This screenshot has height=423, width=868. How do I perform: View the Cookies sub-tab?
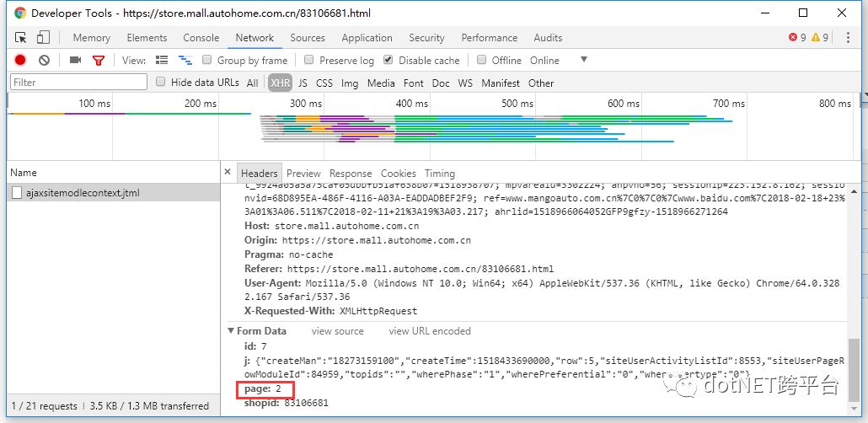pos(398,174)
